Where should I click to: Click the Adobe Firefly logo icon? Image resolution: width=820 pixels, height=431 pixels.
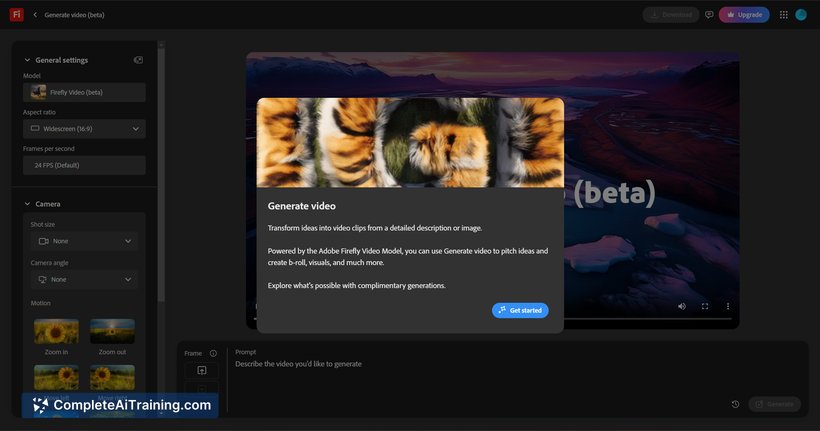click(17, 15)
